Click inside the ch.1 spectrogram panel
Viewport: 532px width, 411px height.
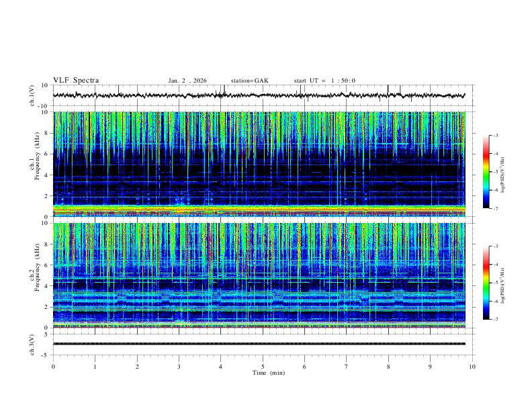point(259,164)
